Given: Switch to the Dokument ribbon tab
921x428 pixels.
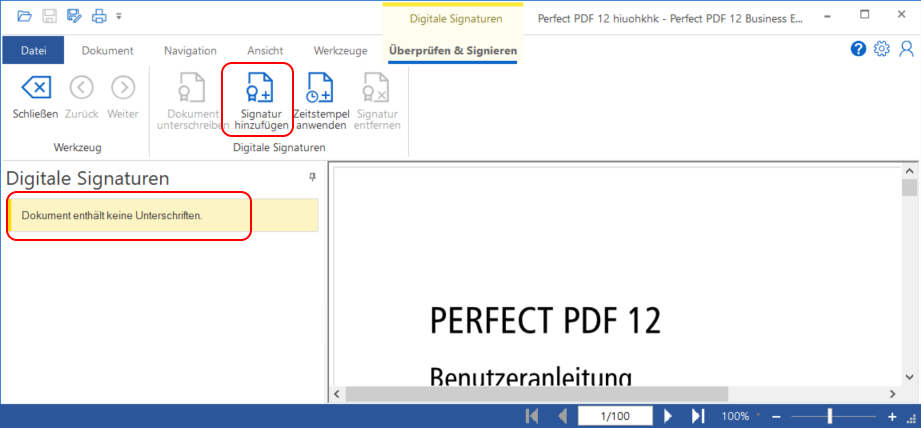Looking at the screenshot, I should tap(107, 50).
